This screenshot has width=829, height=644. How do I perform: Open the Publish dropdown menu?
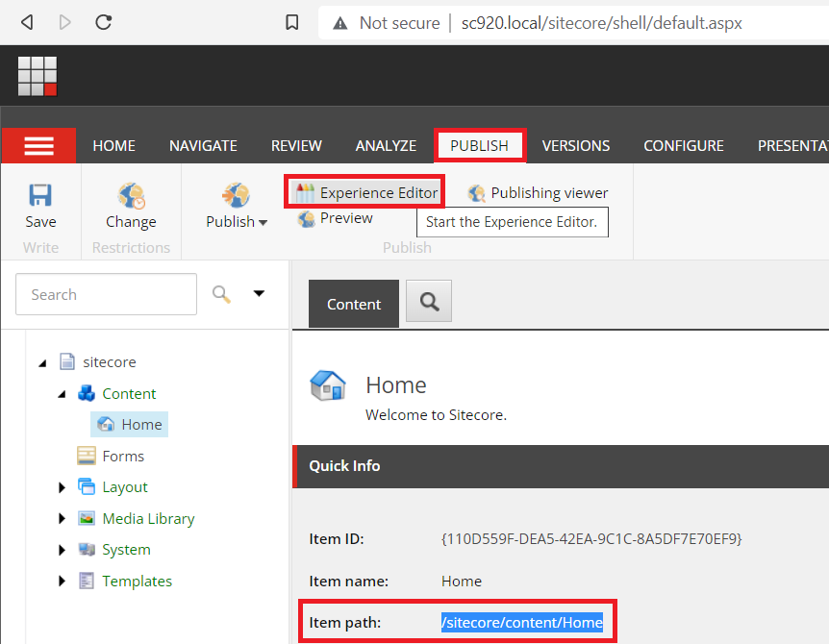237,222
